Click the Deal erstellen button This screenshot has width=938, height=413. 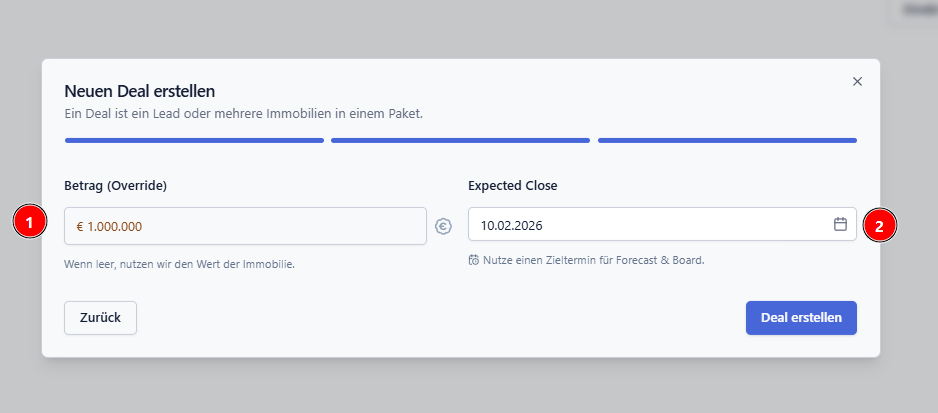pos(801,317)
